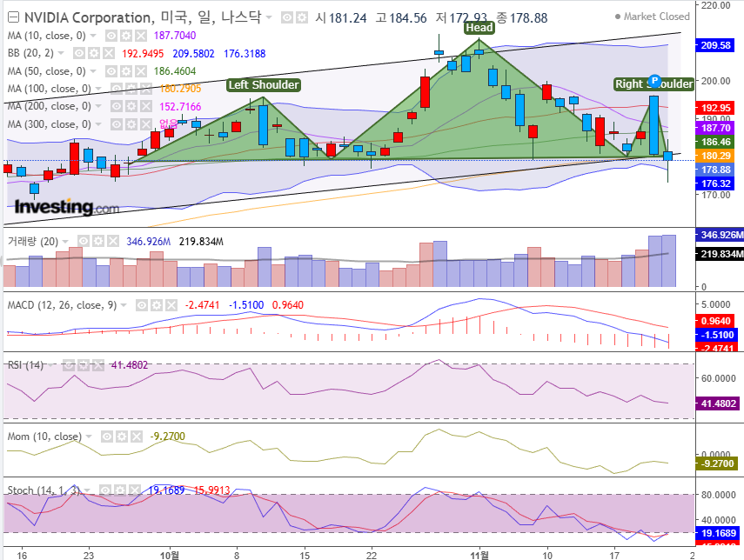This screenshot has width=744, height=560.
Task: Remove the MA (200, close, 0) indicator
Action: 145,106
